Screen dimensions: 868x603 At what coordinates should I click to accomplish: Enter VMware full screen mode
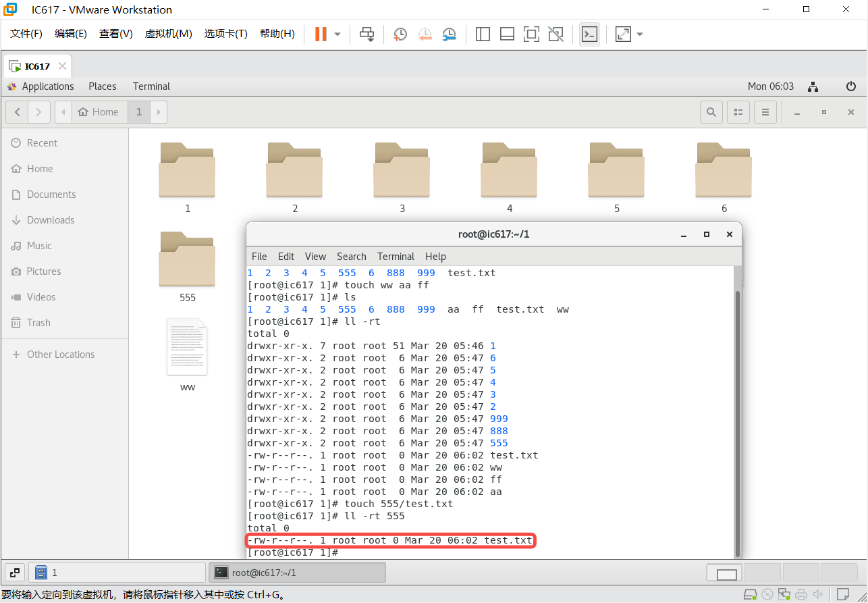531,34
